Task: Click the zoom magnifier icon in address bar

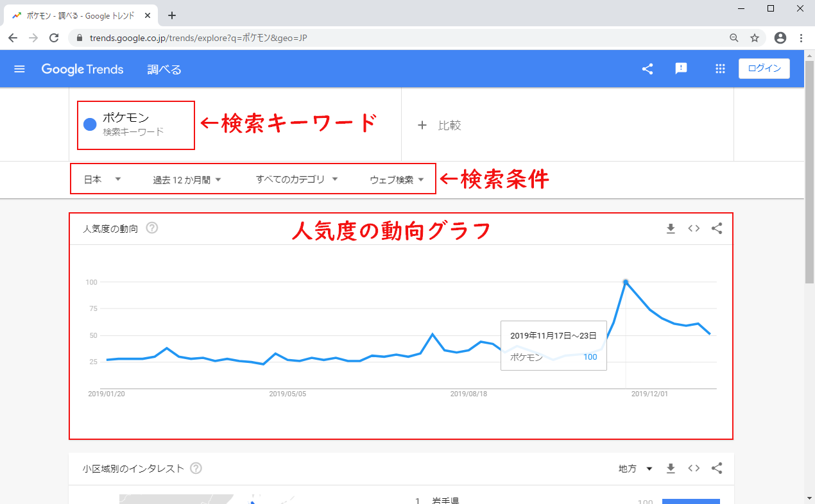Action: (734, 38)
